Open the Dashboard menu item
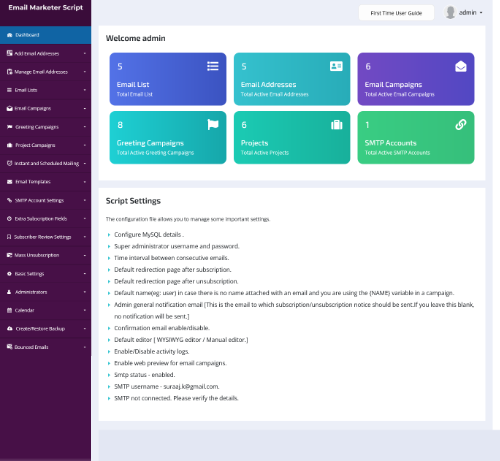This screenshot has width=500, height=461. coord(45,35)
